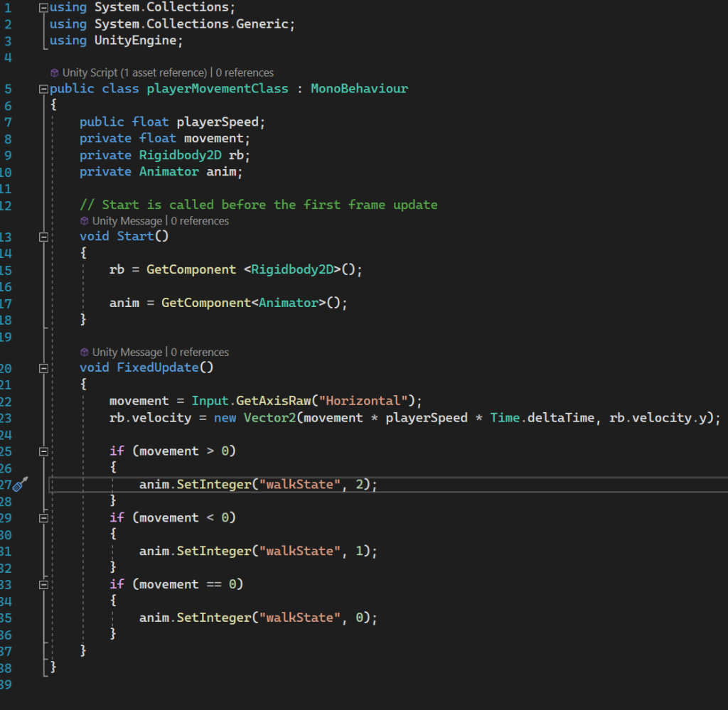Click "0 references" above the class declaration

pos(245,72)
